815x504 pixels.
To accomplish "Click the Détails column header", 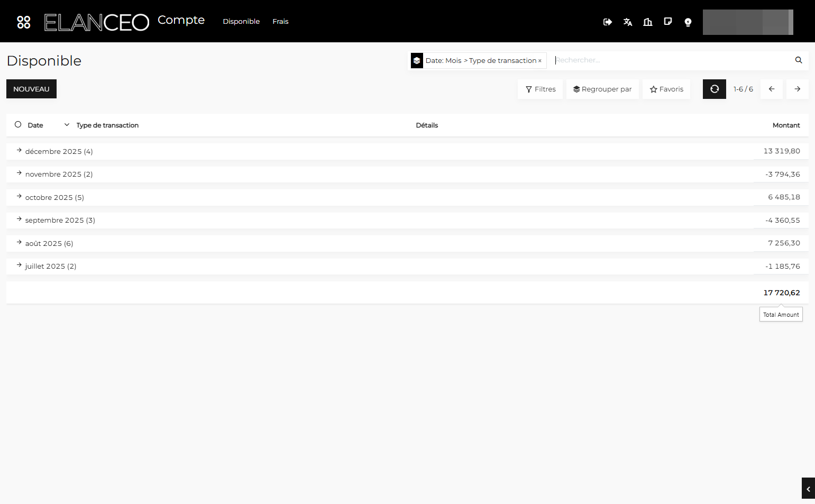I will 427,125.
